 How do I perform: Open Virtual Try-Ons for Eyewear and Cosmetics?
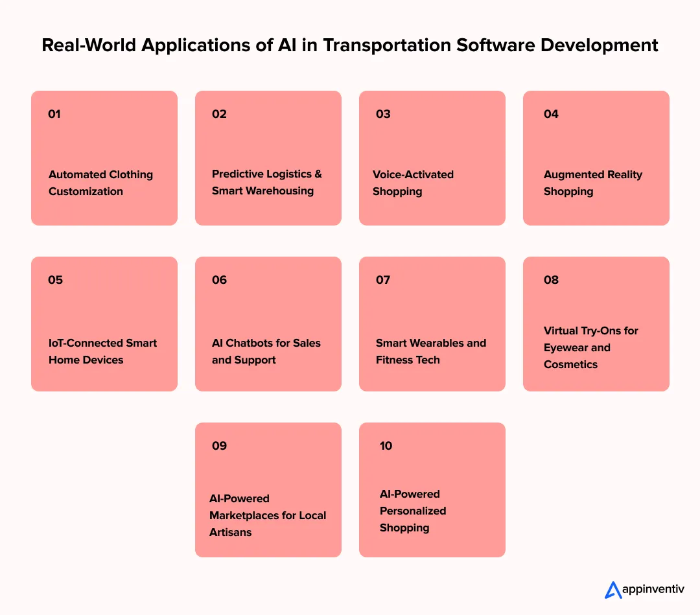coord(596,324)
